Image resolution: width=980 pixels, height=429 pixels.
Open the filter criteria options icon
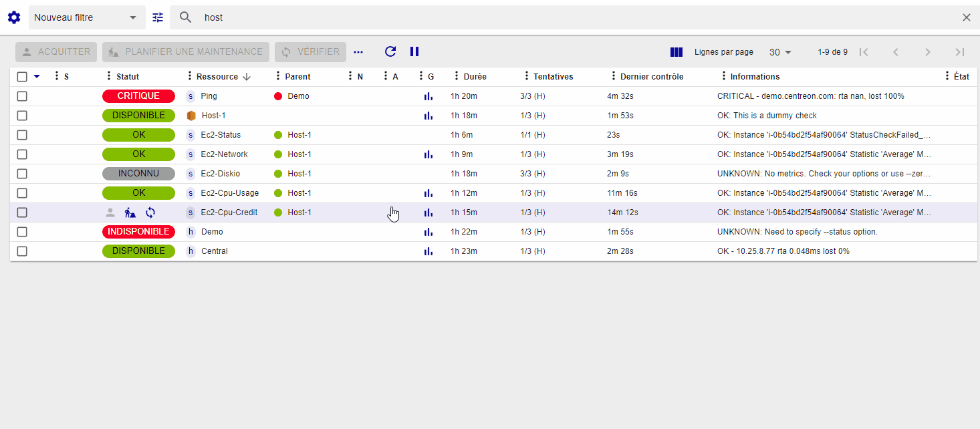click(x=158, y=17)
